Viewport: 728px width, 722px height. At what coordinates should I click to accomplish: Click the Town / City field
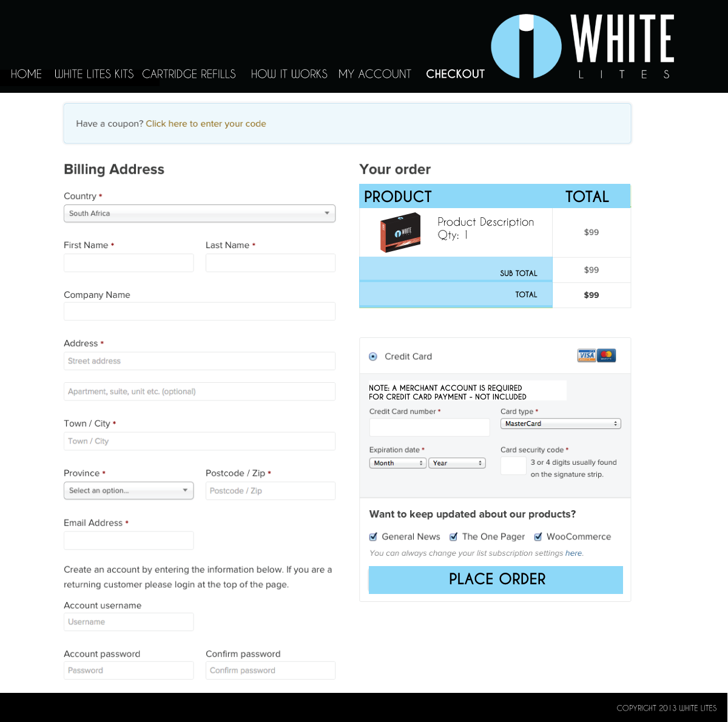pyautogui.click(x=200, y=441)
